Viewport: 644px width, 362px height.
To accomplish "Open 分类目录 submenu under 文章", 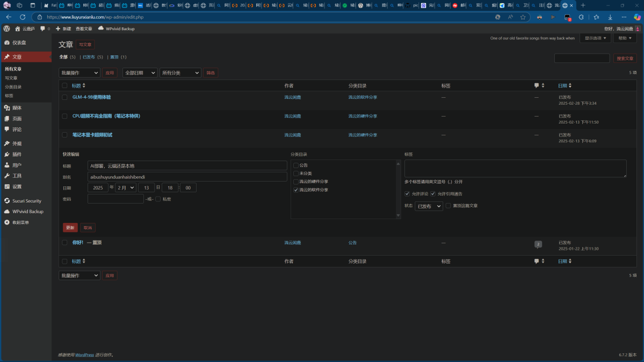I will [x=13, y=87].
